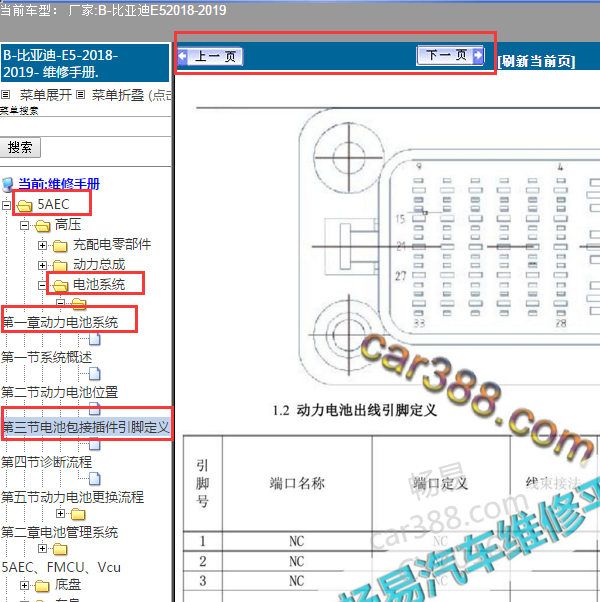The height and width of the screenshot is (602, 600).
Task: Click NC port name in pin 3 row
Action: (x=297, y=581)
